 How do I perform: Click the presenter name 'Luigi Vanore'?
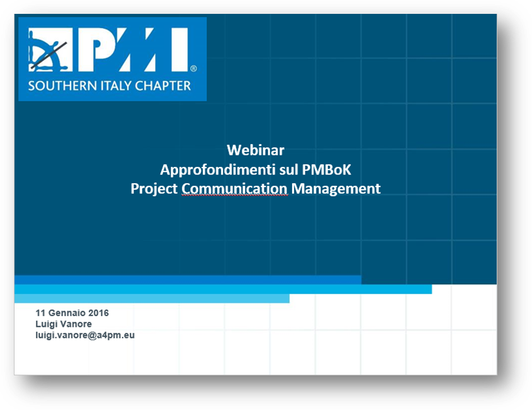coord(64,324)
